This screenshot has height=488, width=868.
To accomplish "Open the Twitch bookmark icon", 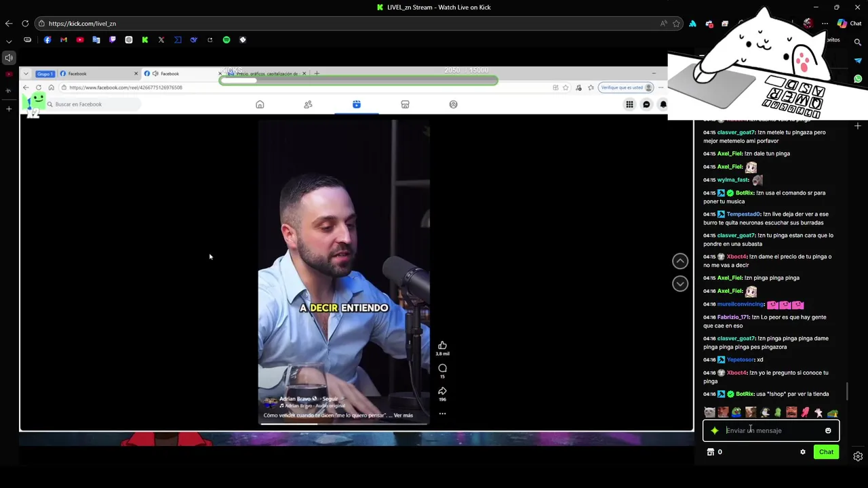I will pos(113,40).
